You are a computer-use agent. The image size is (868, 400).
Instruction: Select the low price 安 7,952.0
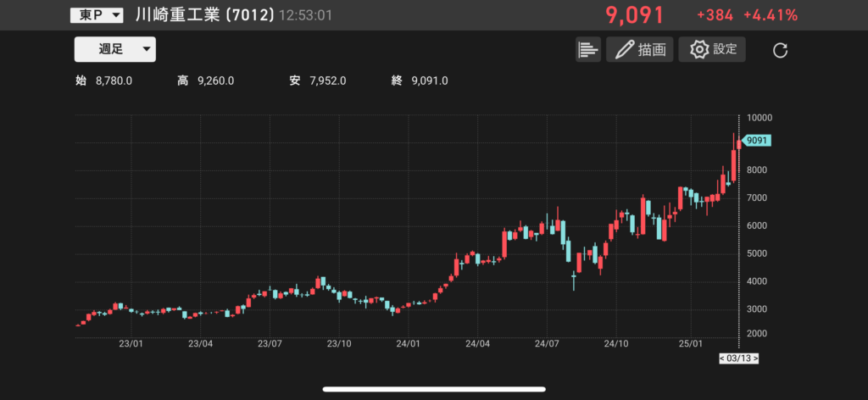coord(318,81)
